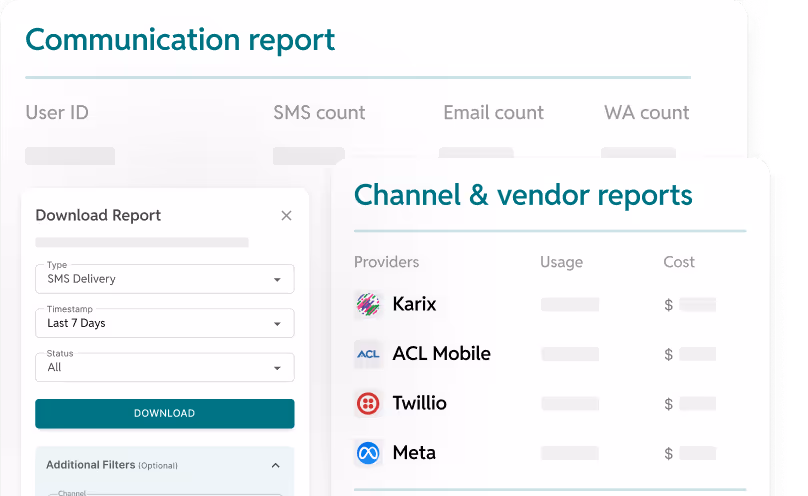Viewport: 808px width, 496px height.
Task: Click the Email count column header
Action: [494, 113]
